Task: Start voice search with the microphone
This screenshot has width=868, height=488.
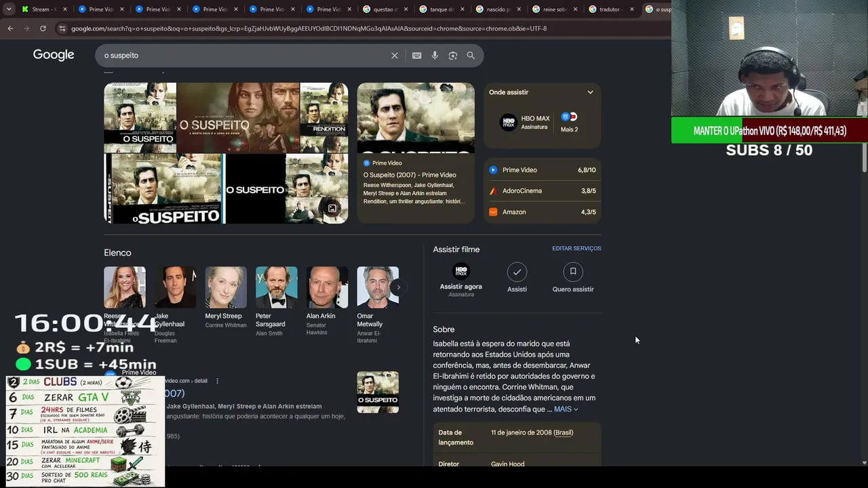Action: [435, 56]
